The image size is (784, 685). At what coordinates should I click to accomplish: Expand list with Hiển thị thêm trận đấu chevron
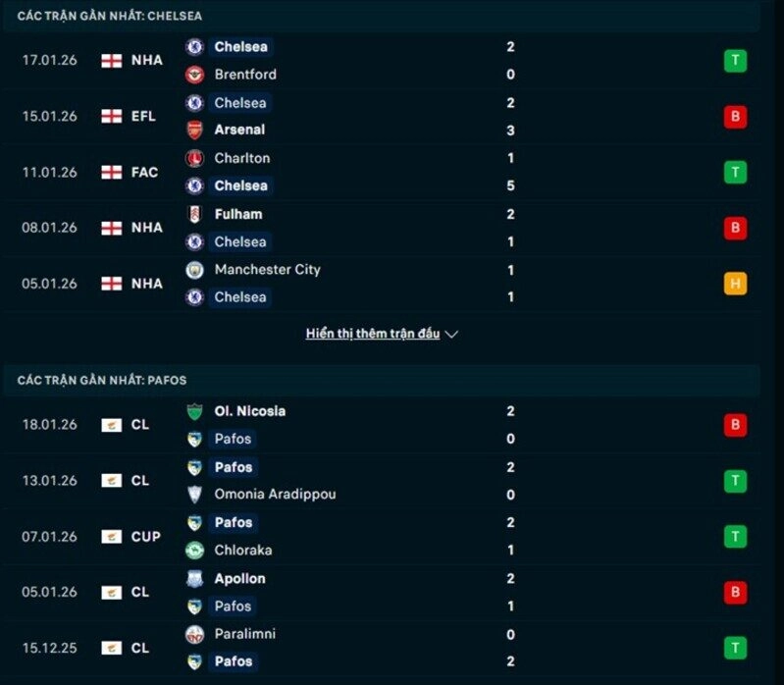coord(451,335)
